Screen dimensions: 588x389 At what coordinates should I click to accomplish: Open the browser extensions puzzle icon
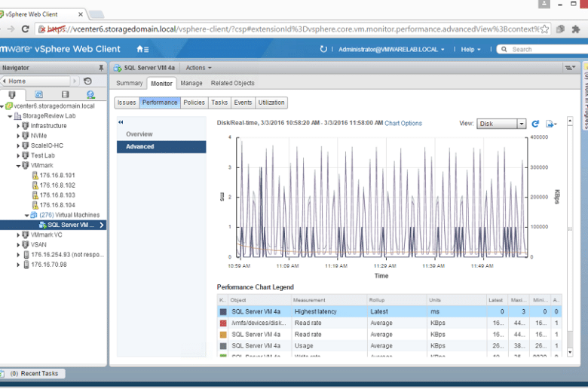(x=576, y=29)
